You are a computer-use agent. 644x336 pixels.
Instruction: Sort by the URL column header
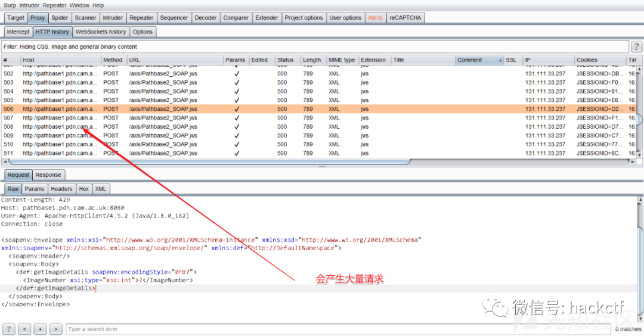(175, 60)
